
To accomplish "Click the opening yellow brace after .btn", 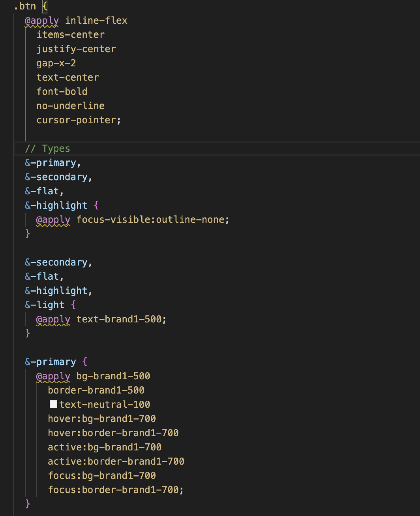I will pyautogui.click(x=45, y=6).
